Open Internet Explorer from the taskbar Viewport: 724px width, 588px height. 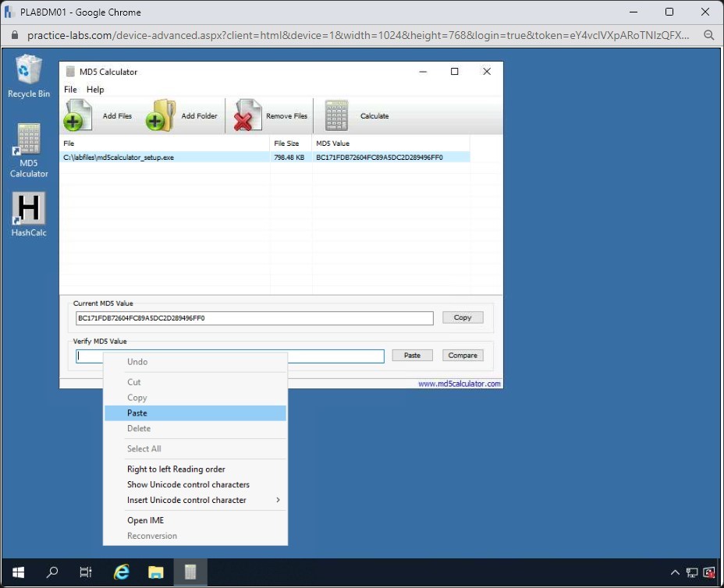(121, 572)
